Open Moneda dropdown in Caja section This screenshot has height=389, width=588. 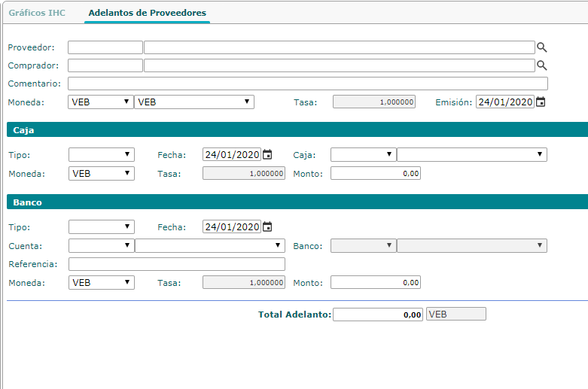102,174
